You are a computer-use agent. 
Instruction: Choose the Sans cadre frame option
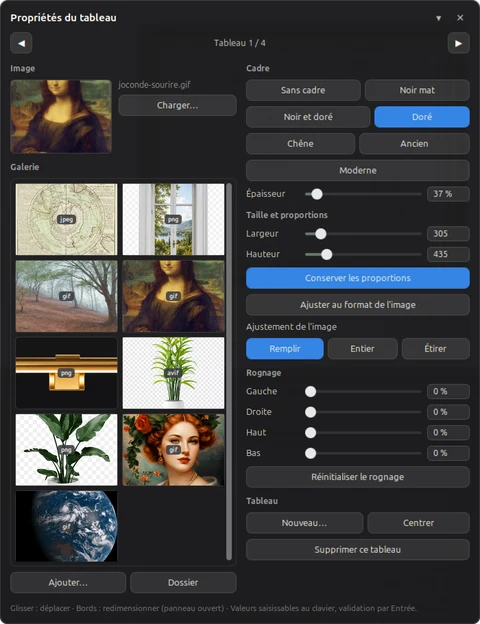pos(303,90)
